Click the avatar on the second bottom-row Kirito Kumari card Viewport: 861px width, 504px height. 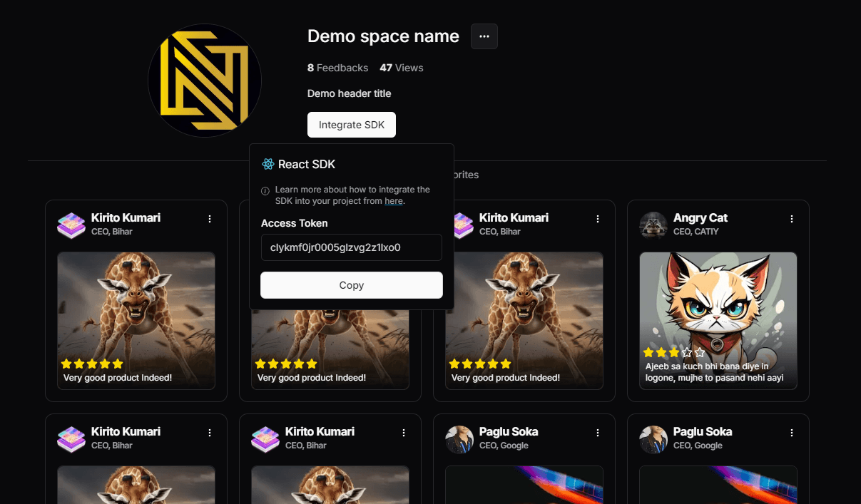265,438
